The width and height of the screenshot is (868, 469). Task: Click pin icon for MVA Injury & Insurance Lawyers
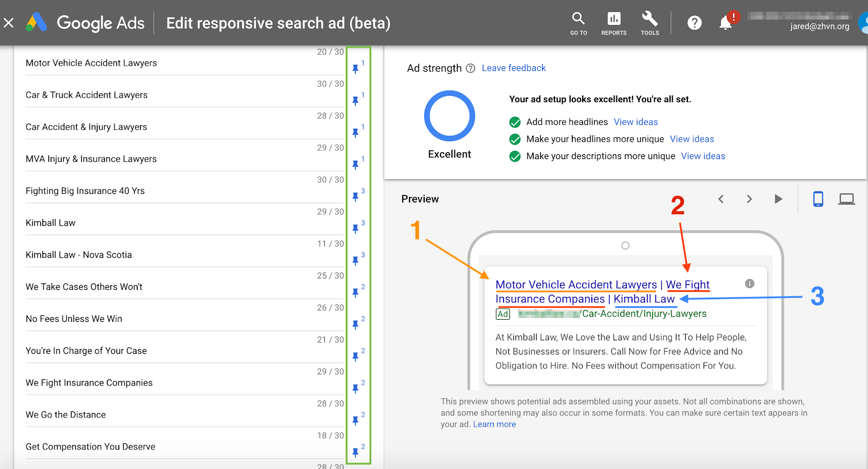[x=355, y=165]
